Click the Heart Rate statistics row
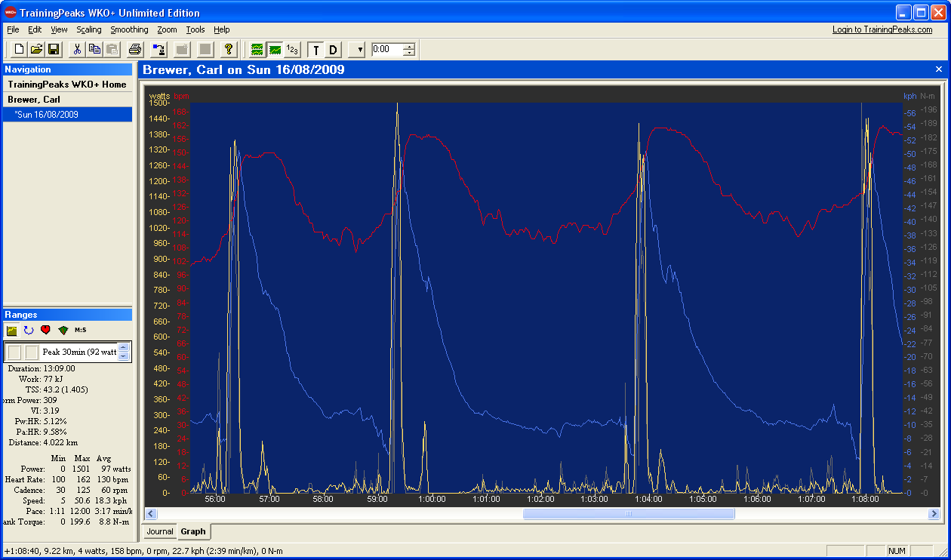Image resolution: width=951 pixels, height=560 pixels. point(67,479)
